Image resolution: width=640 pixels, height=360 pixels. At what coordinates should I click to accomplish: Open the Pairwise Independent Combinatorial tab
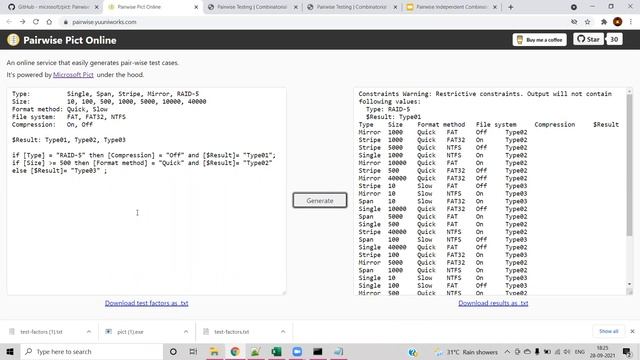click(451, 7)
